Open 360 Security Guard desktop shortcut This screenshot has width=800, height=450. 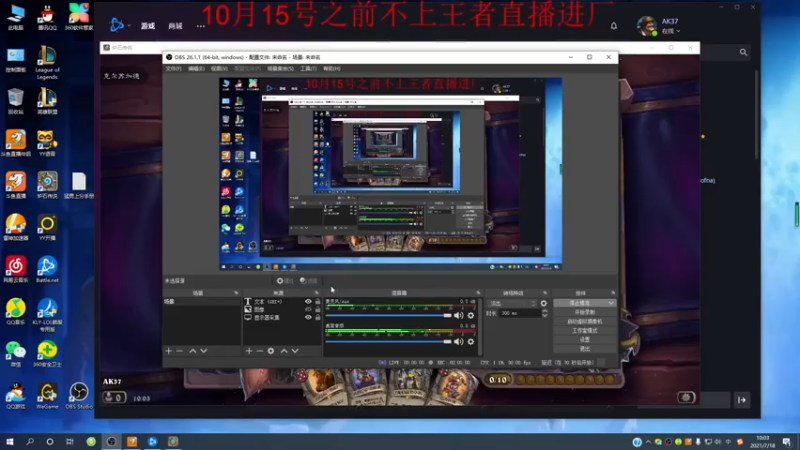[x=47, y=354]
